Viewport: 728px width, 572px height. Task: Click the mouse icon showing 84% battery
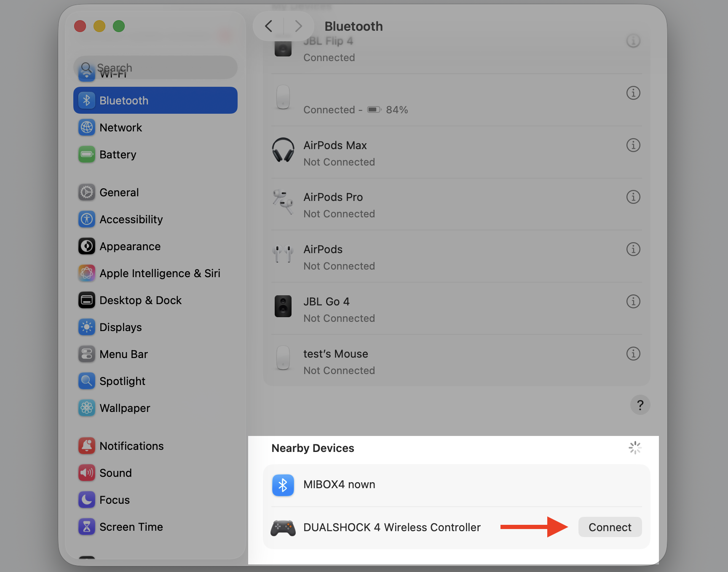tap(283, 97)
